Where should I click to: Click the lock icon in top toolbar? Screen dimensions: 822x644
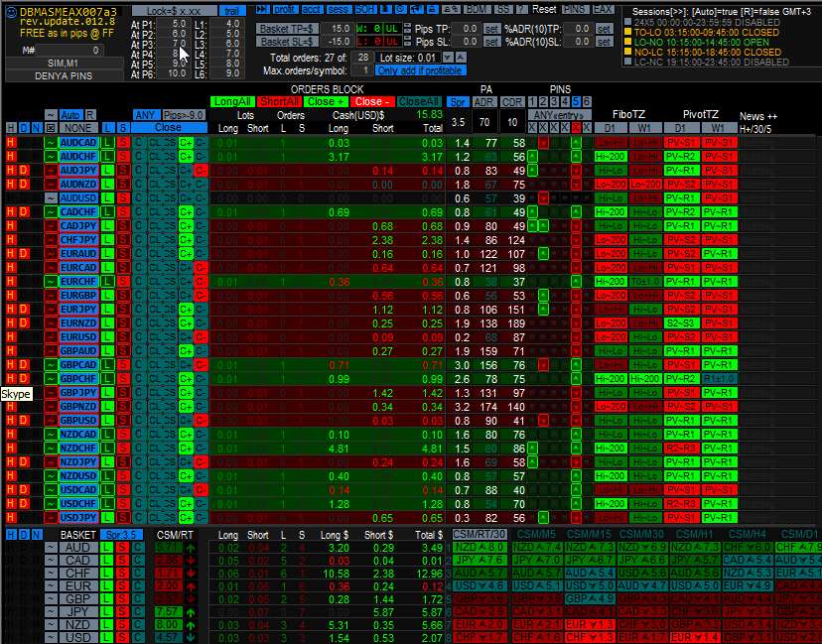[x=433, y=9]
